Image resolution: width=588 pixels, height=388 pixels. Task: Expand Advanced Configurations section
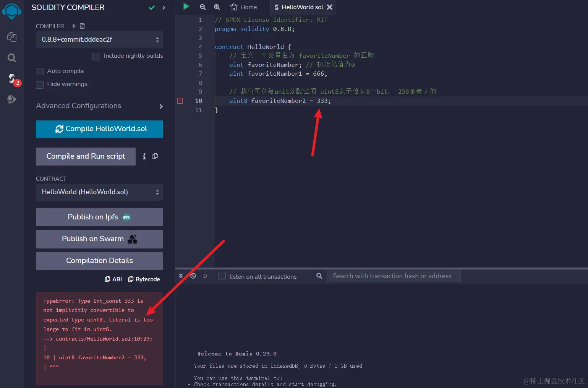99,106
